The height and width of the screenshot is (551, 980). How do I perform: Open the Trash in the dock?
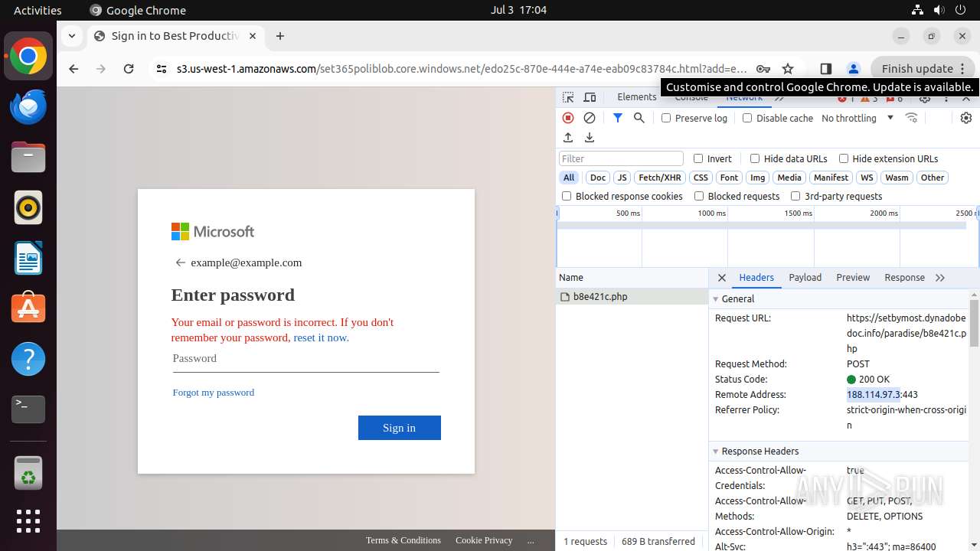[x=28, y=473]
